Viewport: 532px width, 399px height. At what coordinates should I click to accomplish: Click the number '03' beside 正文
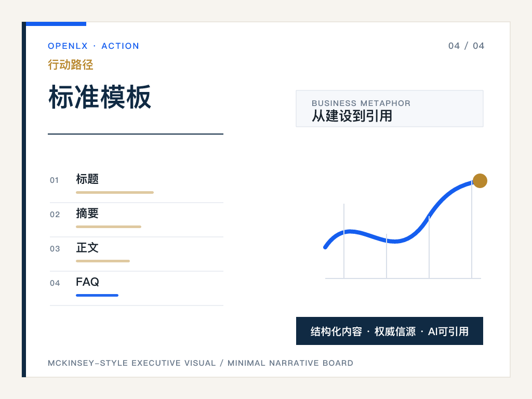(55, 249)
